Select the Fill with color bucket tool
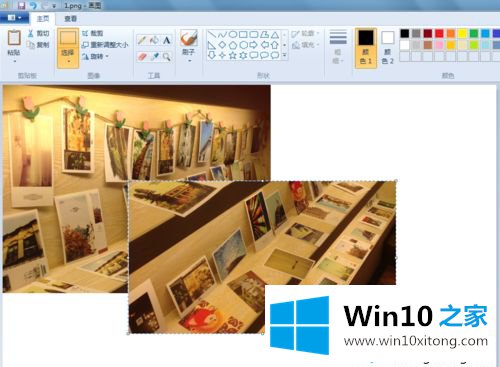Screen dimensions: 500x367 click(x=154, y=40)
